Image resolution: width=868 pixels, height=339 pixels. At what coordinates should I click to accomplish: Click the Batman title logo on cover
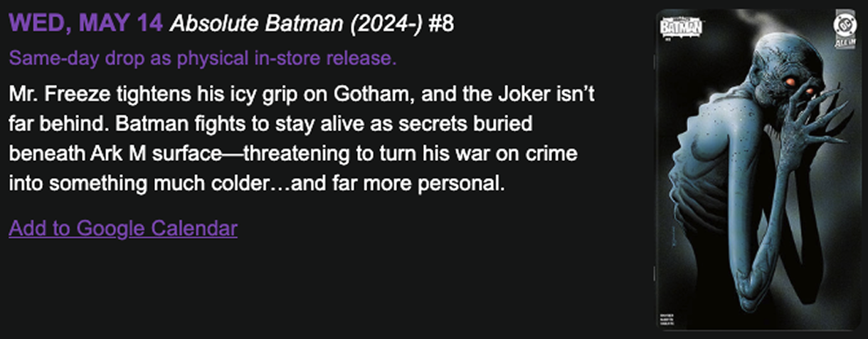(682, 26)
